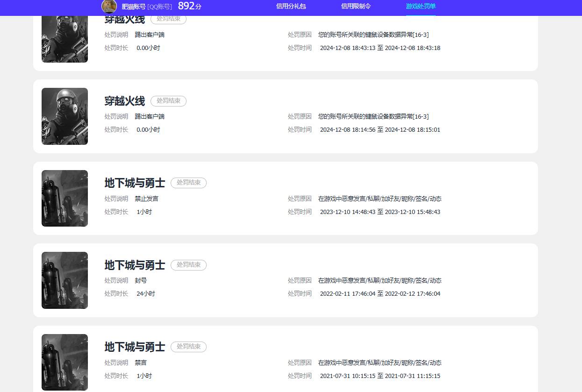Click the 892分 credit score
This screenshot has height=392, width=582.
tap(189, 6)
